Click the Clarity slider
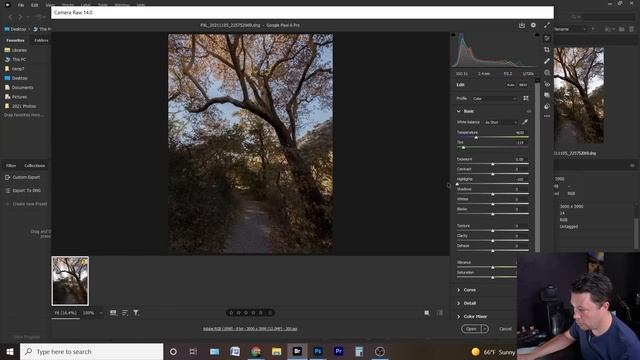 click(x=493, y=240)
